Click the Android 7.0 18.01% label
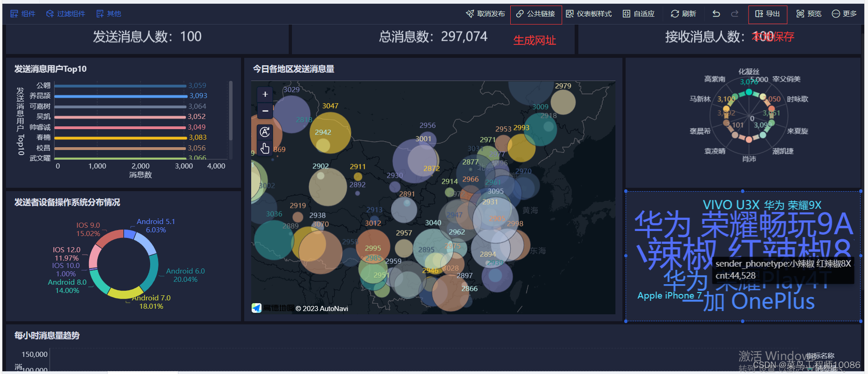 151,302
